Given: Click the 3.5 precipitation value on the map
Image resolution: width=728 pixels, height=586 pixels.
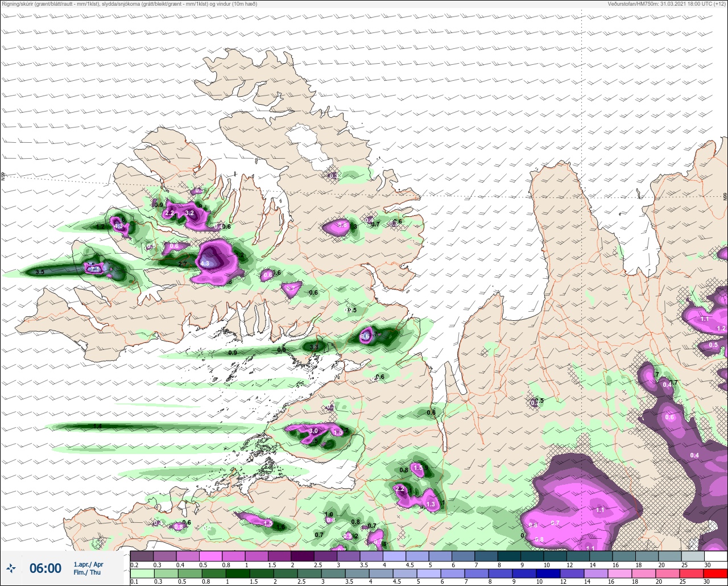Looking at the screenshot, I should [x=40, y=273].
